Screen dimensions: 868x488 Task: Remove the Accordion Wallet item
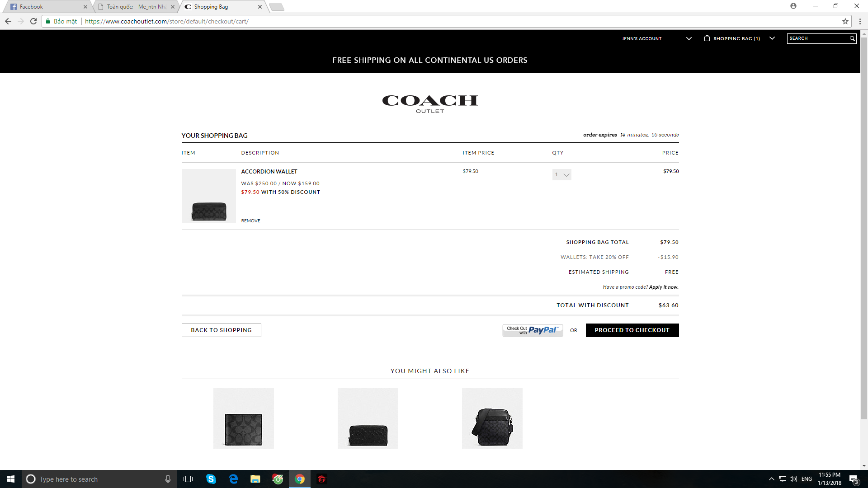point(250,221)
